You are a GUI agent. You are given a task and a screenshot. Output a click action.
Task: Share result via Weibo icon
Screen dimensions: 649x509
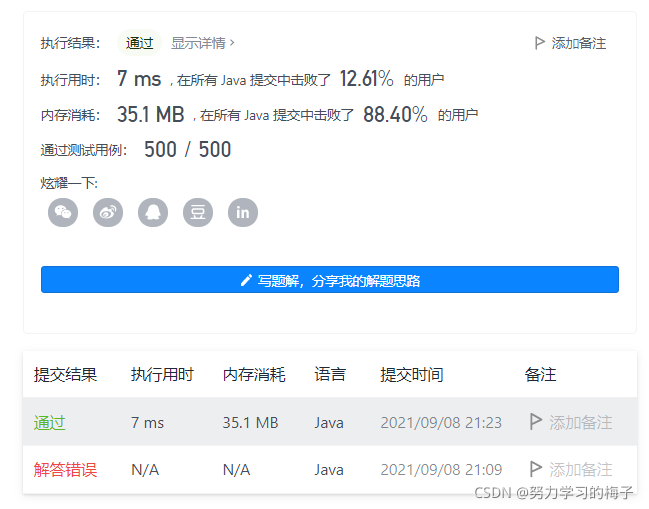point(108,212)
